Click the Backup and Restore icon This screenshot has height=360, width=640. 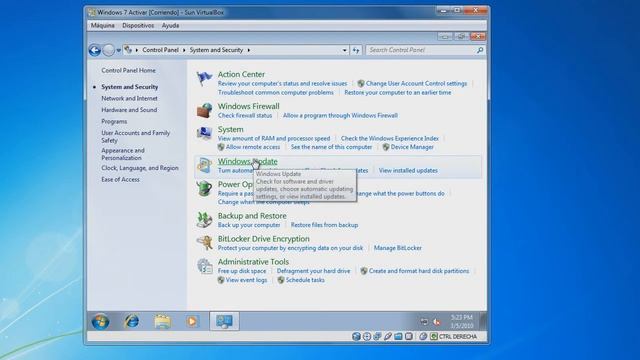[x=204, y=220]
